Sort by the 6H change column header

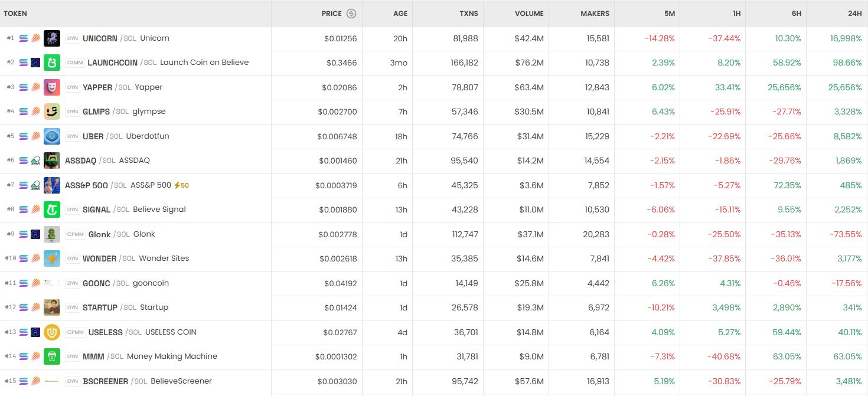pos(796,14)
